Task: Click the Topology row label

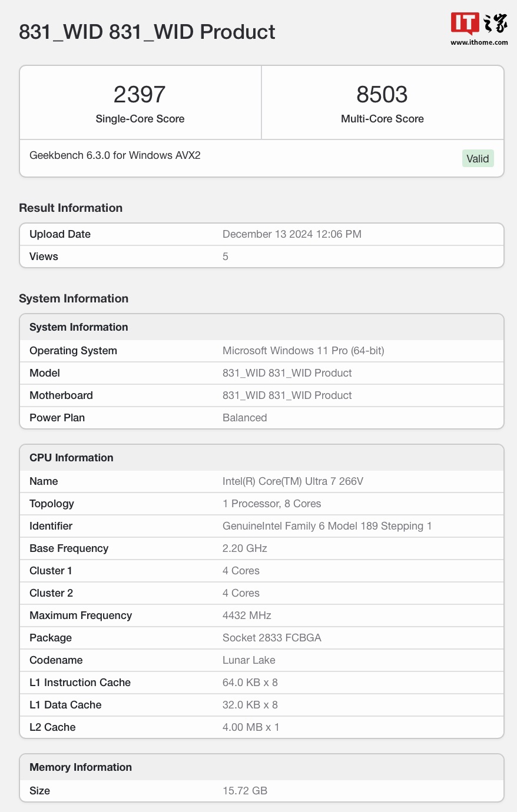Action: pos(52,504)
